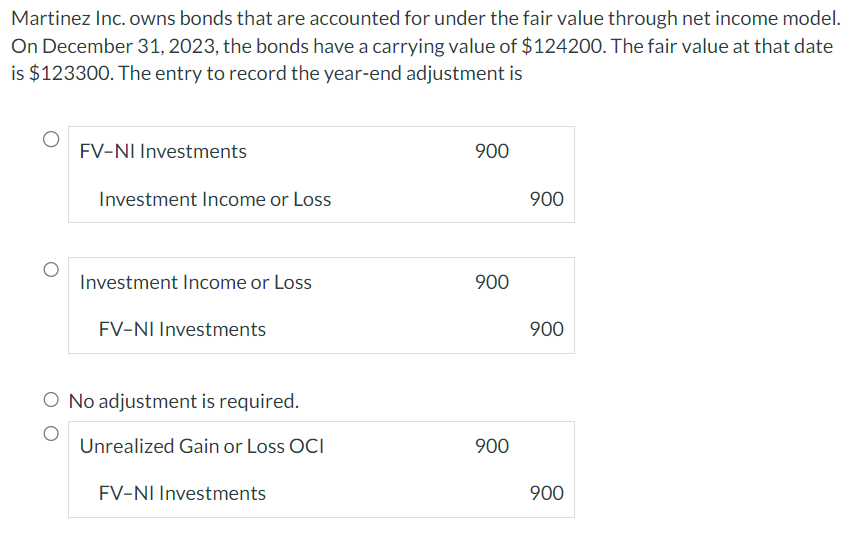Click the 900 credit amount in first answer
855x539 pixels.
tap(546, 199)
